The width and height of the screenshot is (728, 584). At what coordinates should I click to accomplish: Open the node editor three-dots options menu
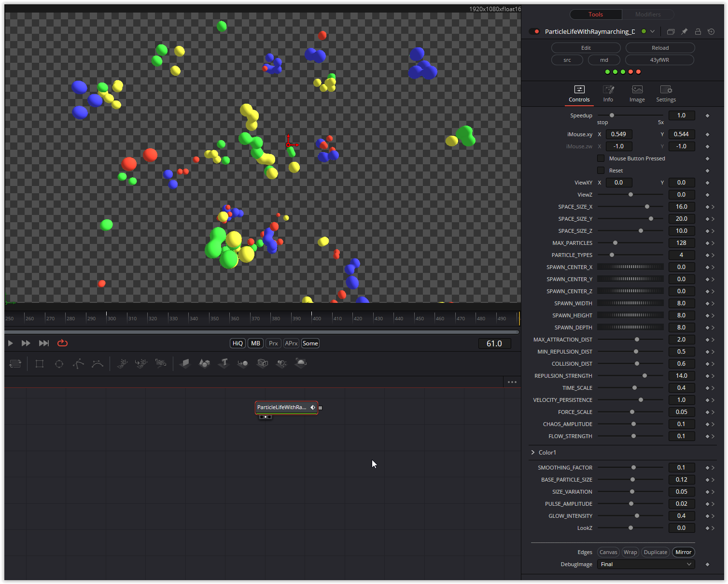coord(512,382)
